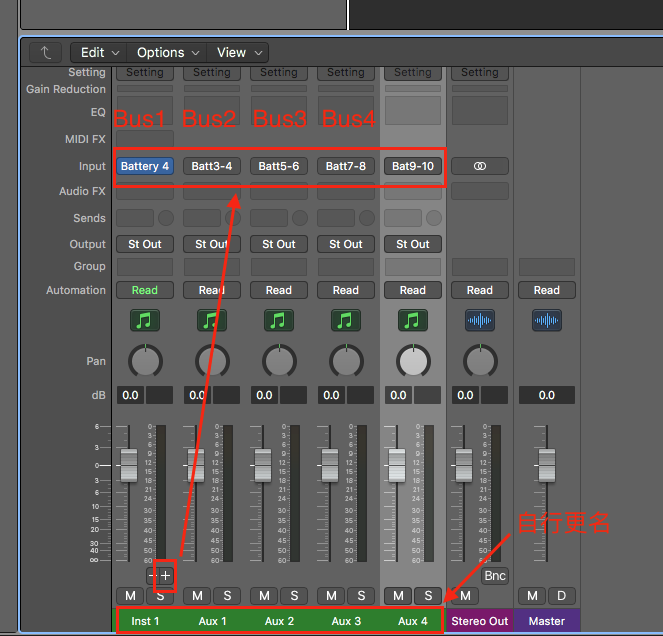663x636 pixels.
Task: Click the Master channel waveform icon
Action: tap(547, 320)
